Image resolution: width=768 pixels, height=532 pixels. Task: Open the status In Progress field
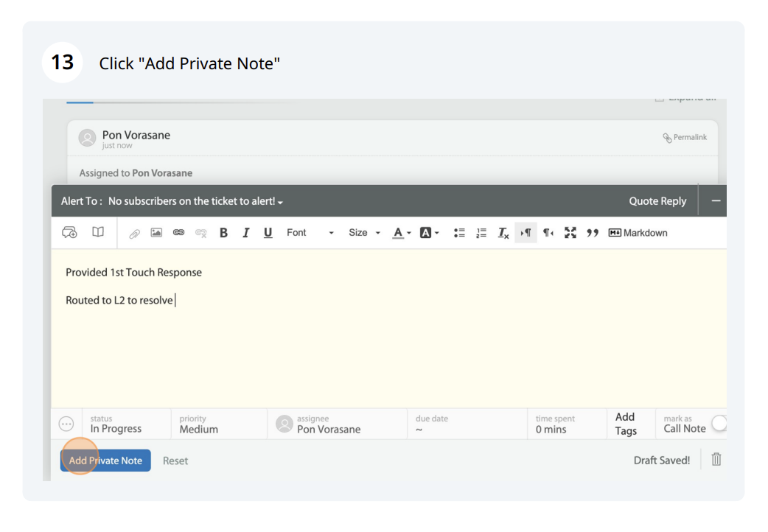pyautogui.click(x=116, y=424)
